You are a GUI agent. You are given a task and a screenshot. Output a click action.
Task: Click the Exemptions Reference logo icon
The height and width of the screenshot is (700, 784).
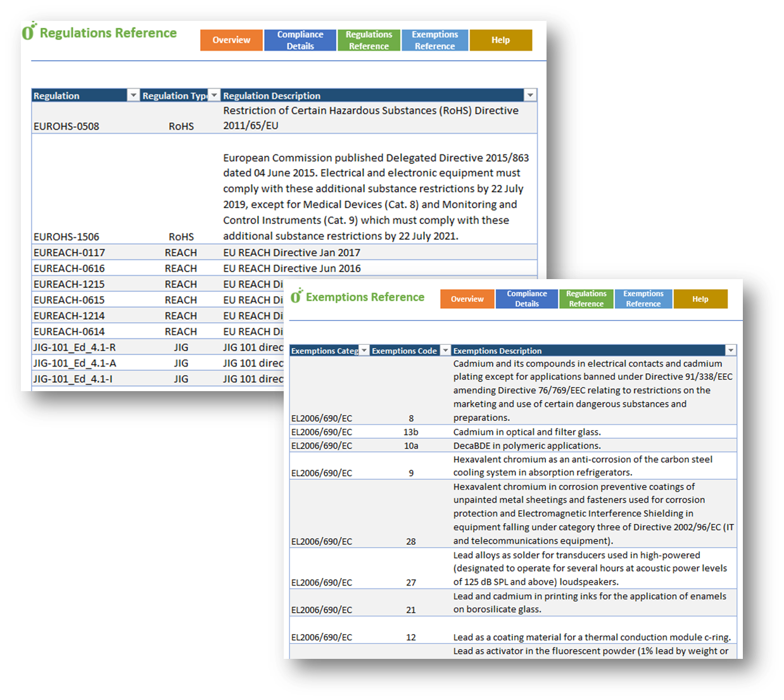pos(296,296)
